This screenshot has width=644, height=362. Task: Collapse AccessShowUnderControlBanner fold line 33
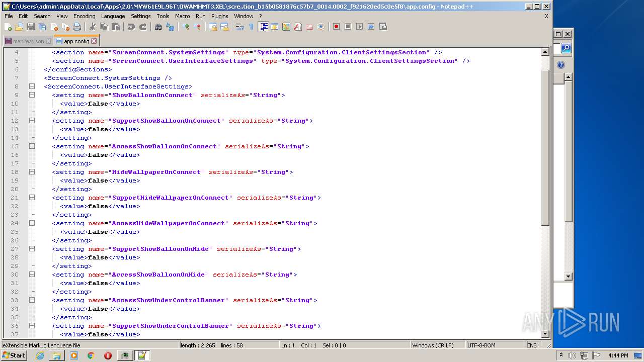pos(32,300)
